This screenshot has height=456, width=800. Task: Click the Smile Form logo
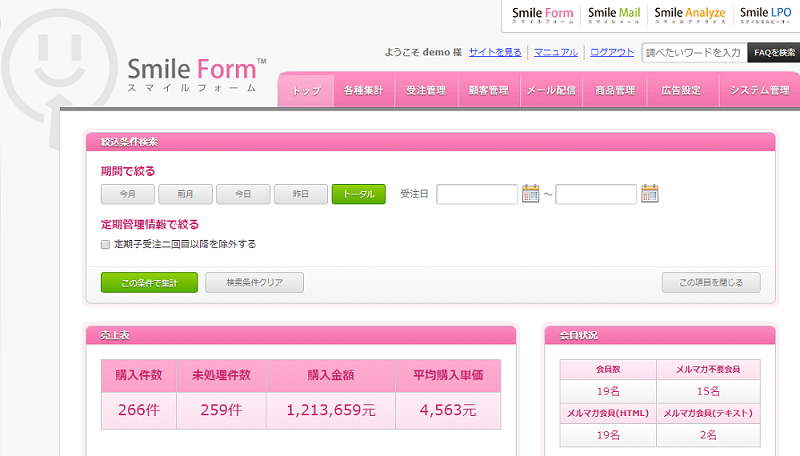196,74
